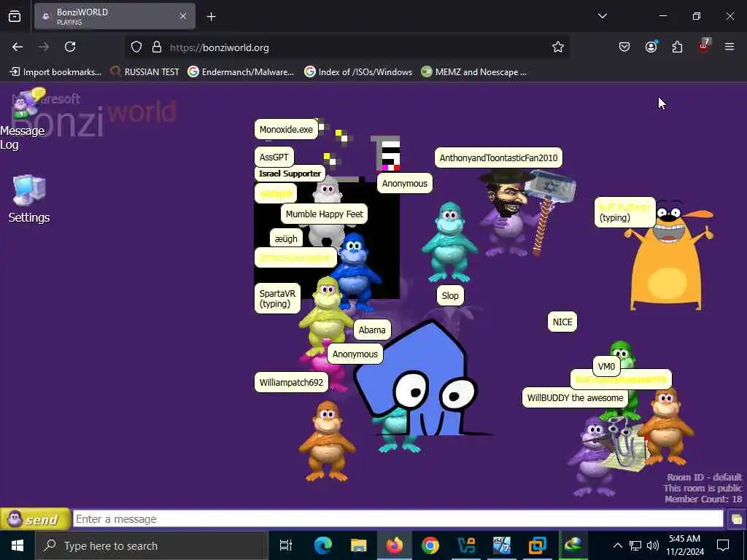
Task: Open the volume speaker tray icon
Action: [653, 545]
